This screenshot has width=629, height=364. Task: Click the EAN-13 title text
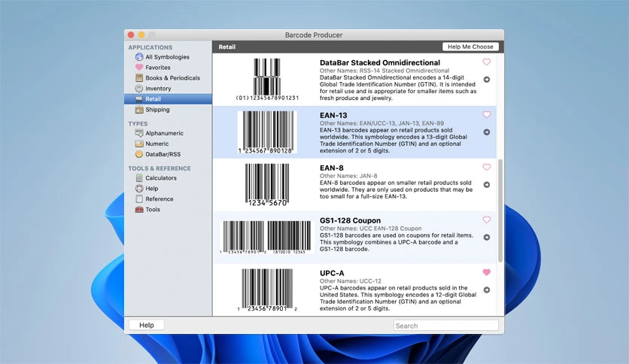click(x=333, y=115)
